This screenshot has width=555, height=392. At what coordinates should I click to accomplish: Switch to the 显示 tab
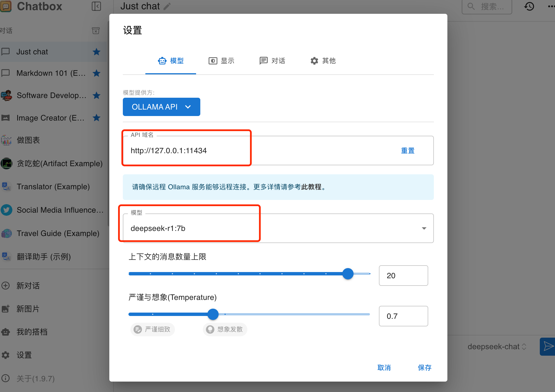pos(221,61)
